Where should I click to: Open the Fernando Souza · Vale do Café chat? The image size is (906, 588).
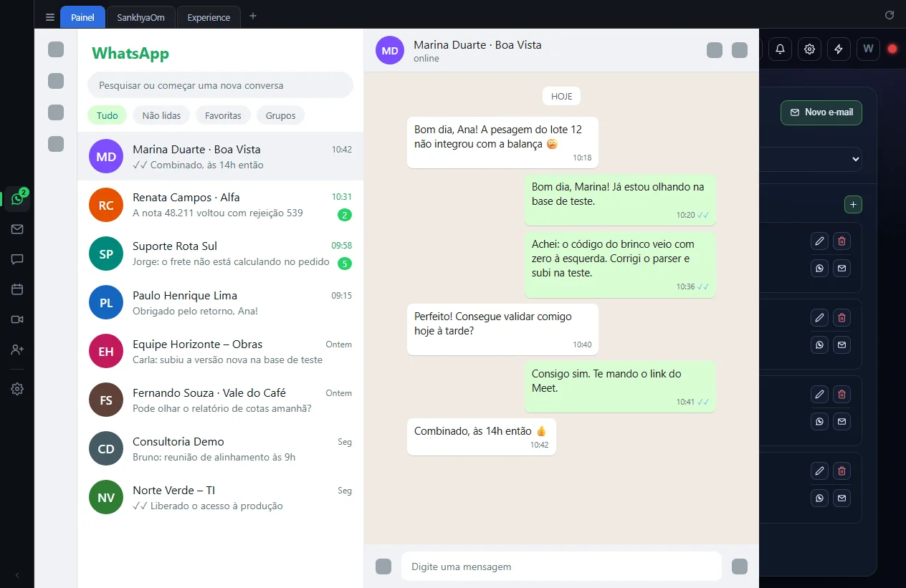(x=220, y=400)
